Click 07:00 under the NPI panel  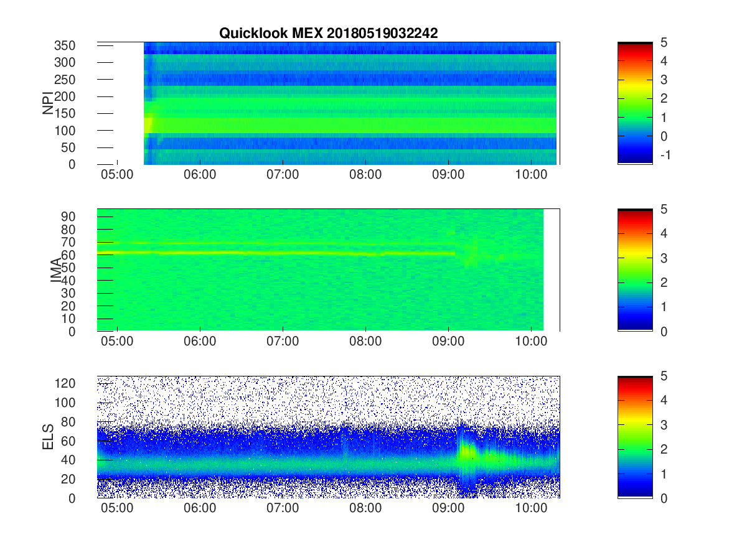tap(283, 175)
